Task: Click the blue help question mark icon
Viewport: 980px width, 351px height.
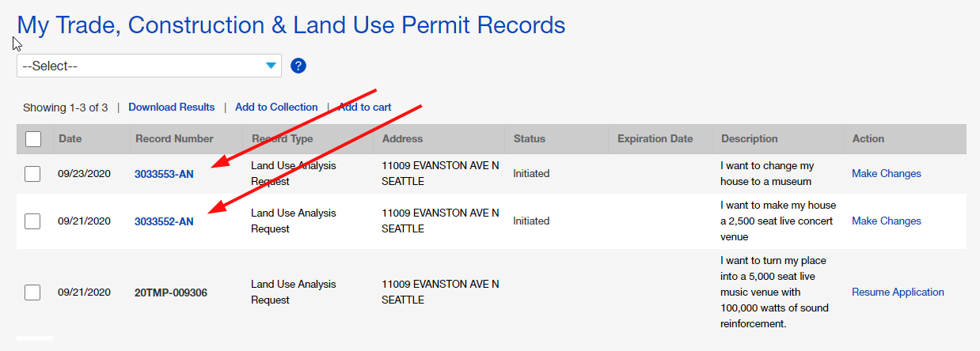Action: (x=298, y=66)
